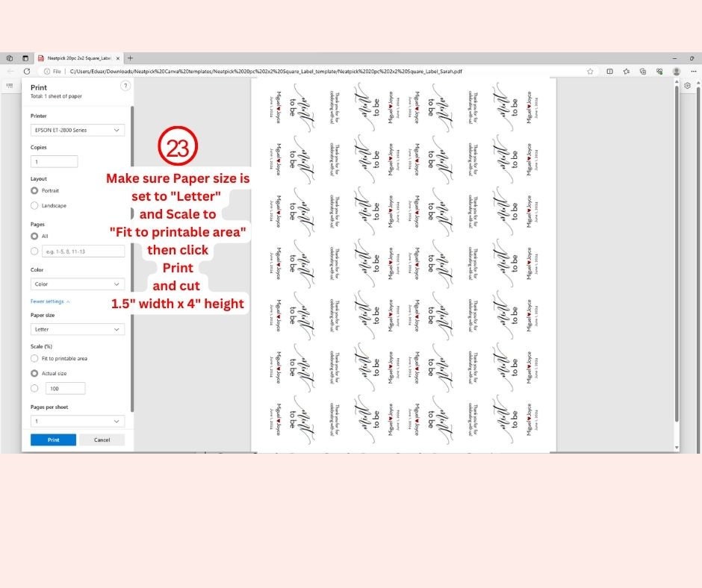The image size is (702, 588).
Task: Add this page to favorites star
Action: click(590, 71)
